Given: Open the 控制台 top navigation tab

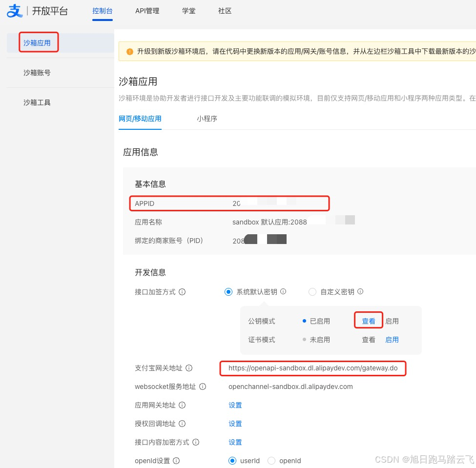Looking at the screenshot, I should coord(103,11).
